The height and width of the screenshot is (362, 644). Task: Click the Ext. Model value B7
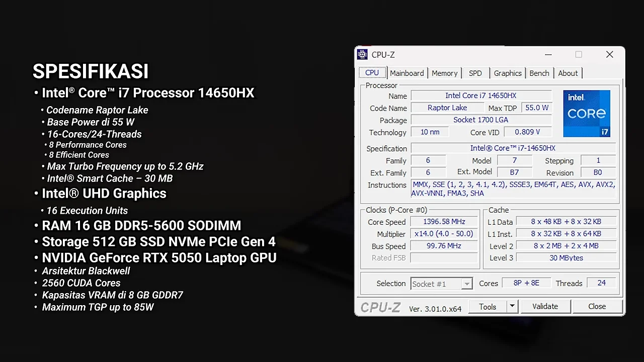pyautogui.click(x=514, y=172)
